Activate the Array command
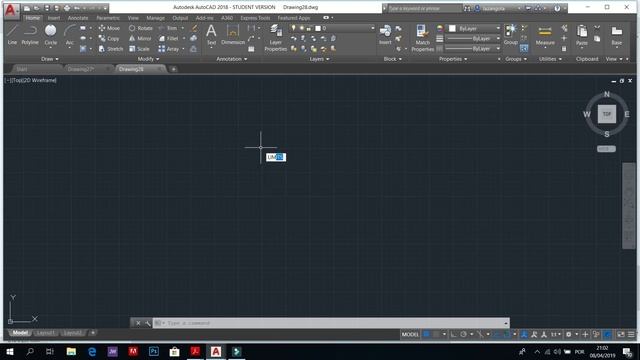This screenshot has width=640, height=360. click(169, 49)
